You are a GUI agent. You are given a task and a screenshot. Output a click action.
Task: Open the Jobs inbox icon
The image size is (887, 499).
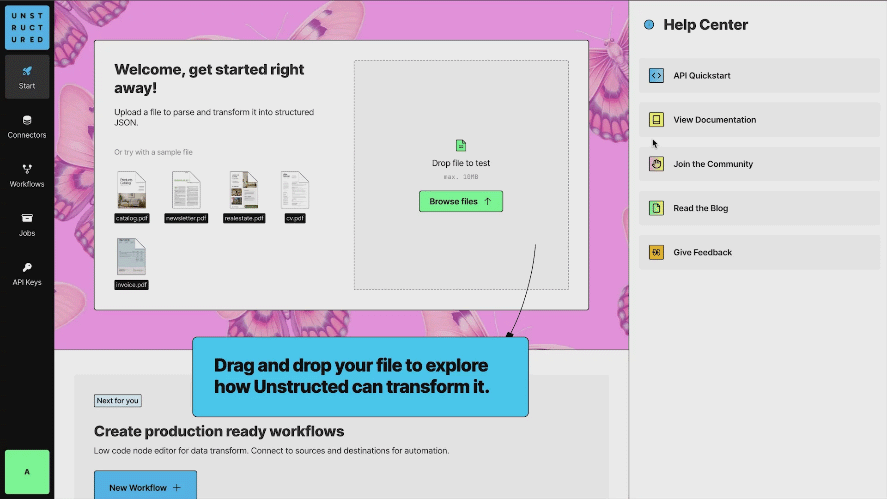[27, 218]
